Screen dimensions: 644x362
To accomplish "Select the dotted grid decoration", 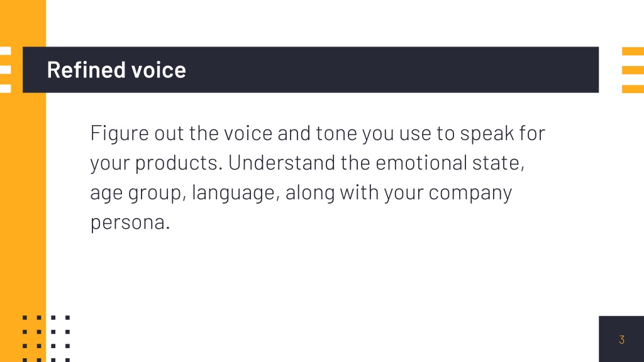I will pos(46,339).
